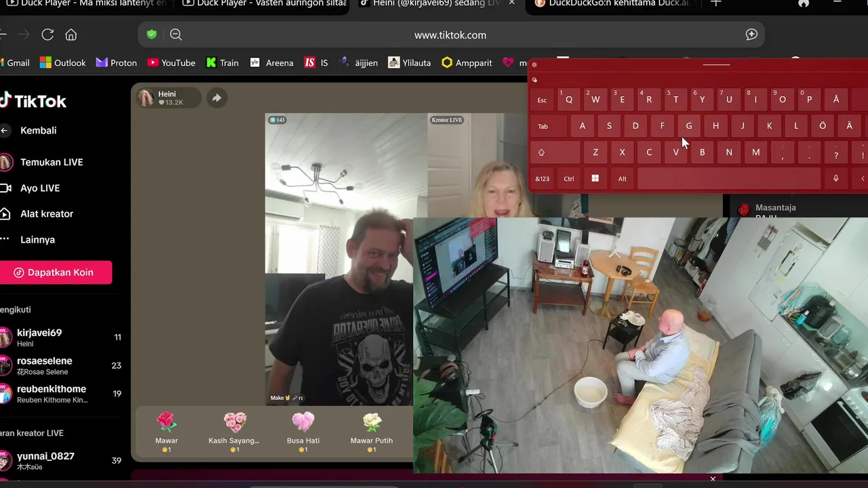Switch to Duck Player Vasten auringon siltaa tab
868x488 pixels.
point(264,3)
